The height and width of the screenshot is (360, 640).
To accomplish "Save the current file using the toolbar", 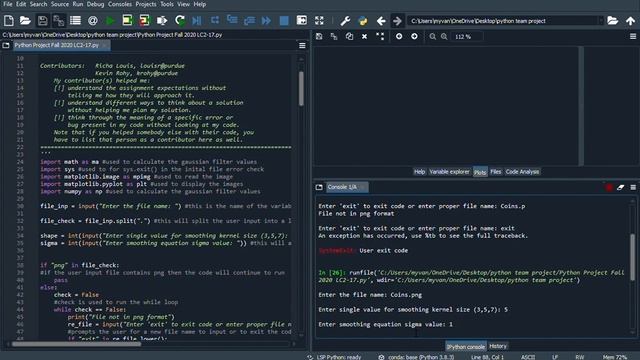I will pos(42,20).
